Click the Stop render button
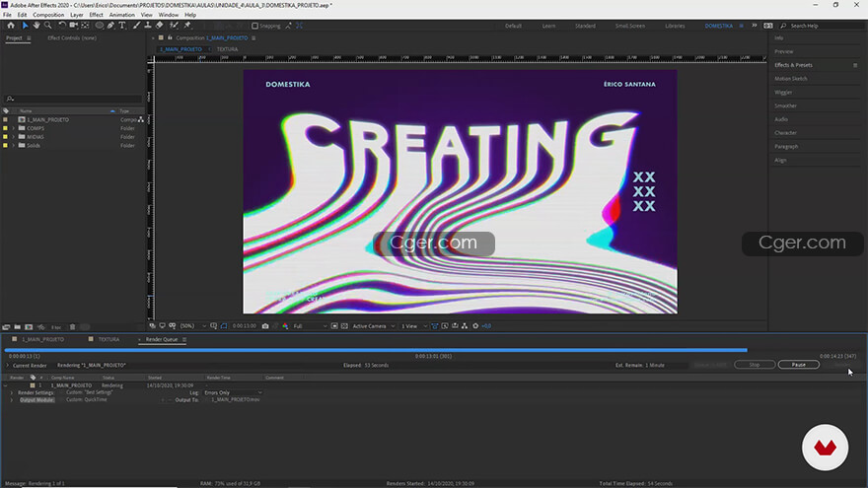Image resolution: width=868 pixels, height=488 pixels. pyautogui.click(x=755, y=365)
